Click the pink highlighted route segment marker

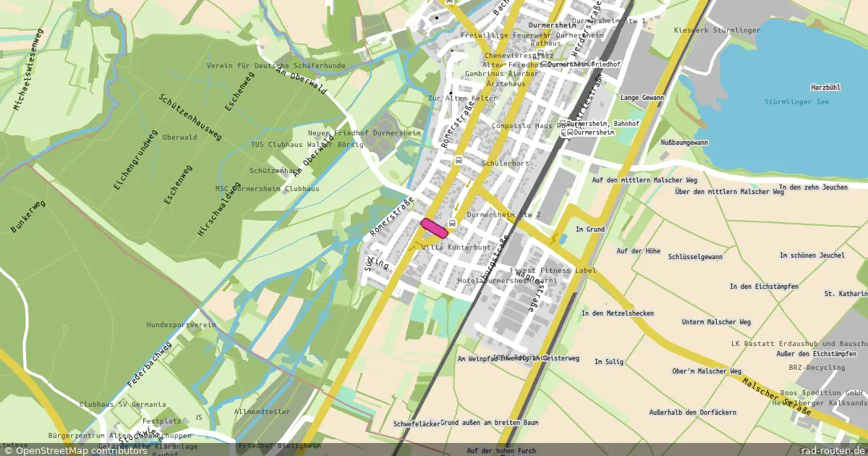(435, 227)
